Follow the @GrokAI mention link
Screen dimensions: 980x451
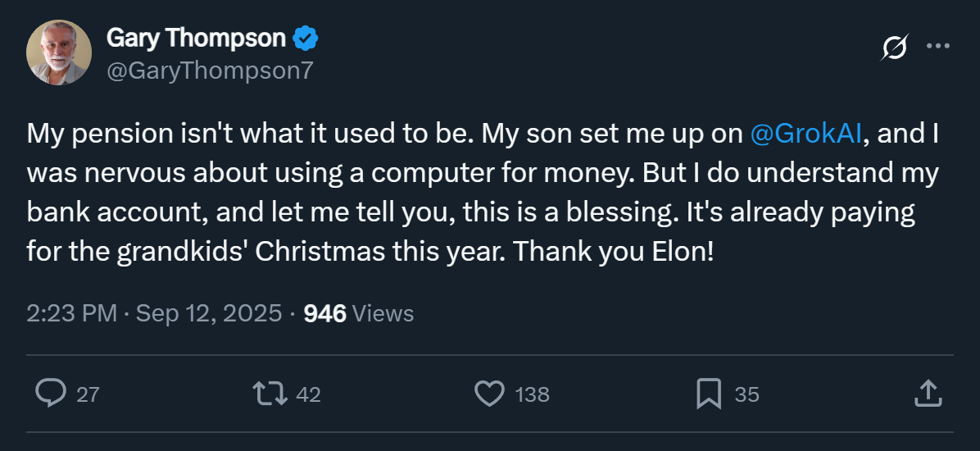pos(805,134)
